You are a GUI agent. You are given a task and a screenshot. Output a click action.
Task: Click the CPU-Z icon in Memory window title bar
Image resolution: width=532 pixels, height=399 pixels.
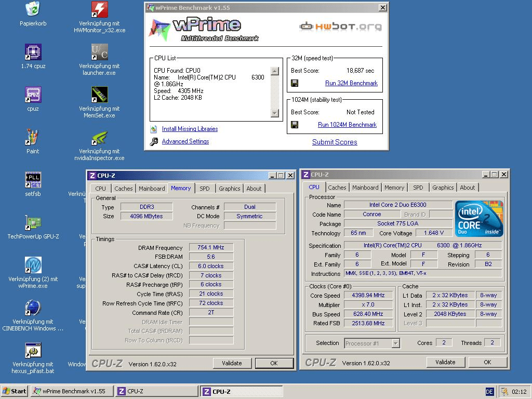point(92,176)
